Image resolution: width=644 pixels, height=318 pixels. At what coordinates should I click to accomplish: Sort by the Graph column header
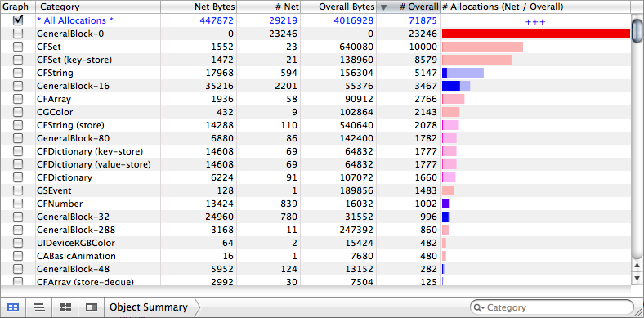pyautogui.click(x=18, y=7)
